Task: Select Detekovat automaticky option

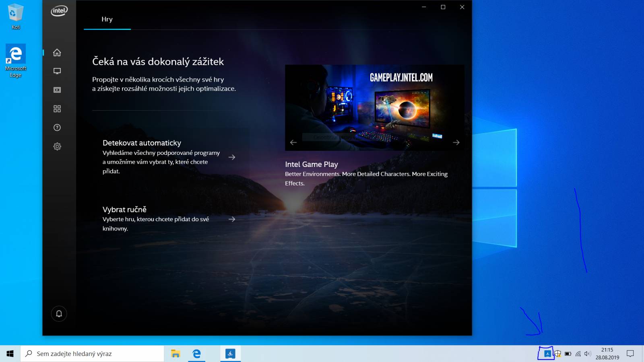Action: pyautogui.click(x=162, y=157)
